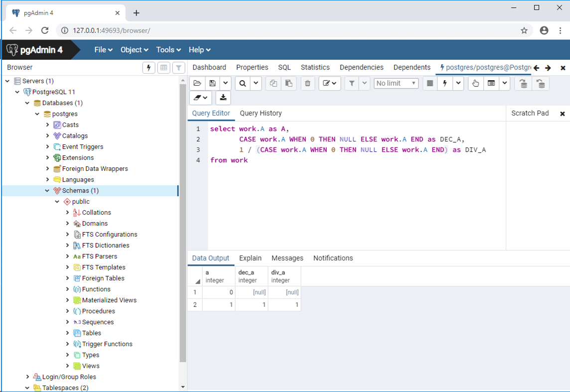Execute the query with lightning icon
Viewport: 570px width, 392px height.
pos(444,83)
